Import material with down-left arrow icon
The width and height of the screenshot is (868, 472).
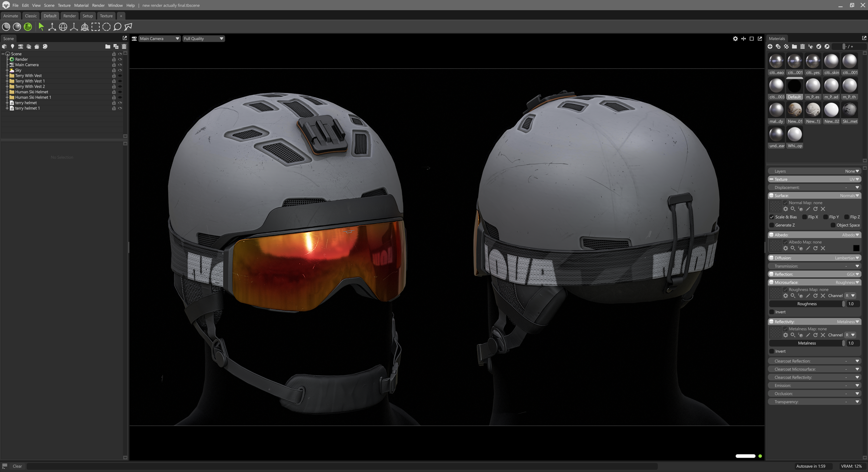click(819, 47)
